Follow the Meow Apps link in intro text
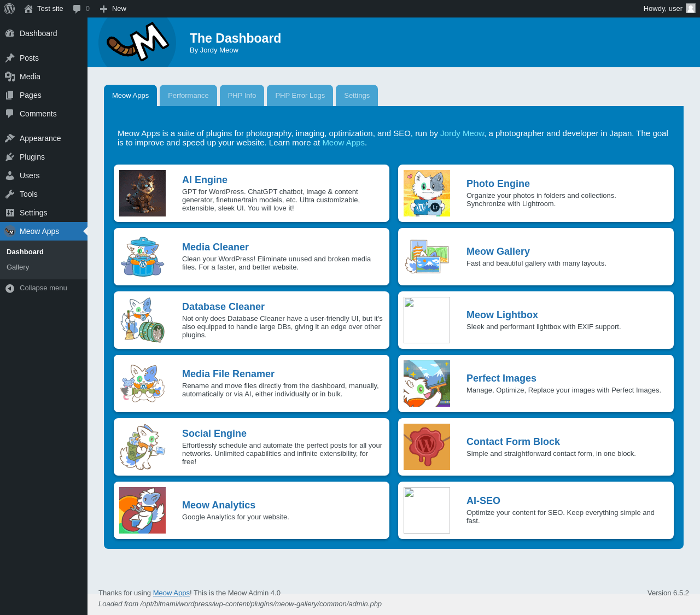The width and height of the screenshot is (700, 615). tap(343, 143)
